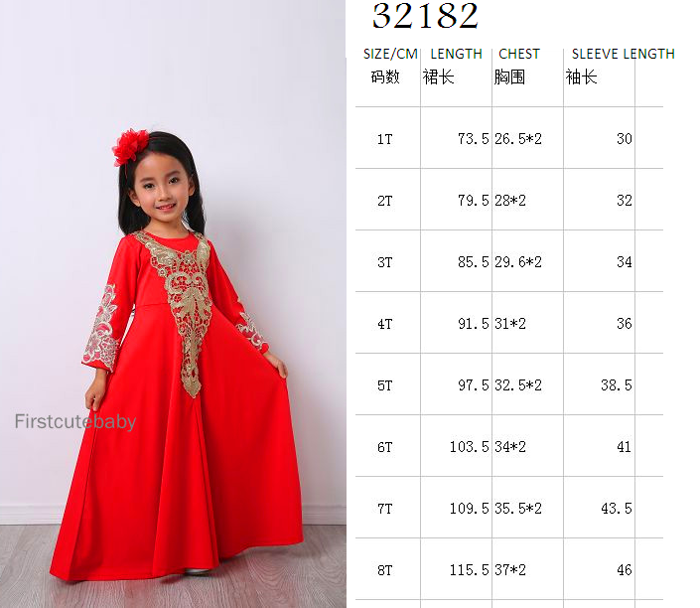Click the 43.5 sleeve length cell
Image resolution: width=700 pixels, height=608 pixels.
616,509
